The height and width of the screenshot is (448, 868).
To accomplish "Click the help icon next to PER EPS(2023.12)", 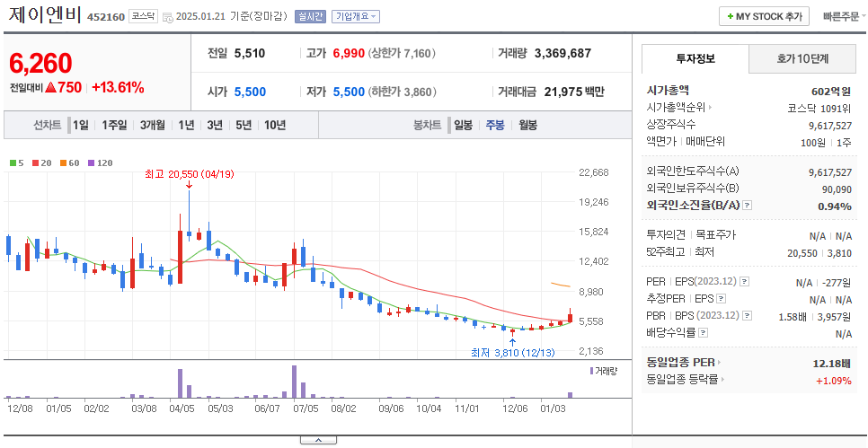I will pyautogui.click(x=745, y=282).
